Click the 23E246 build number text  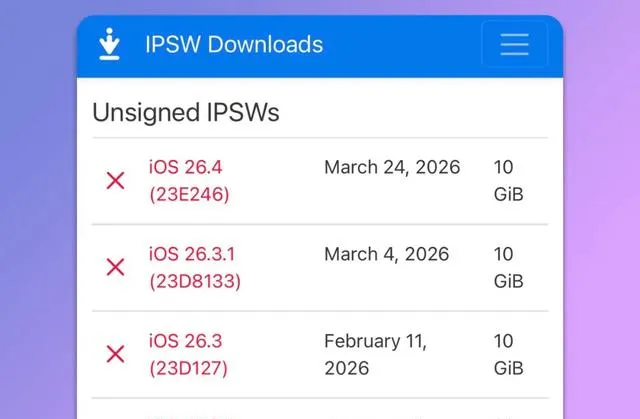pyautogui.click(x=189, y=194)
